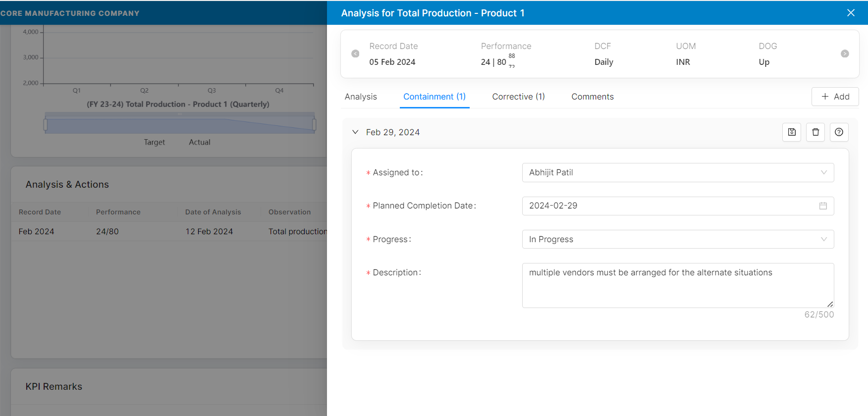Click the 24/80 performance cell
The height and width of the screenshot is (416, 868).
coord(108,231)
